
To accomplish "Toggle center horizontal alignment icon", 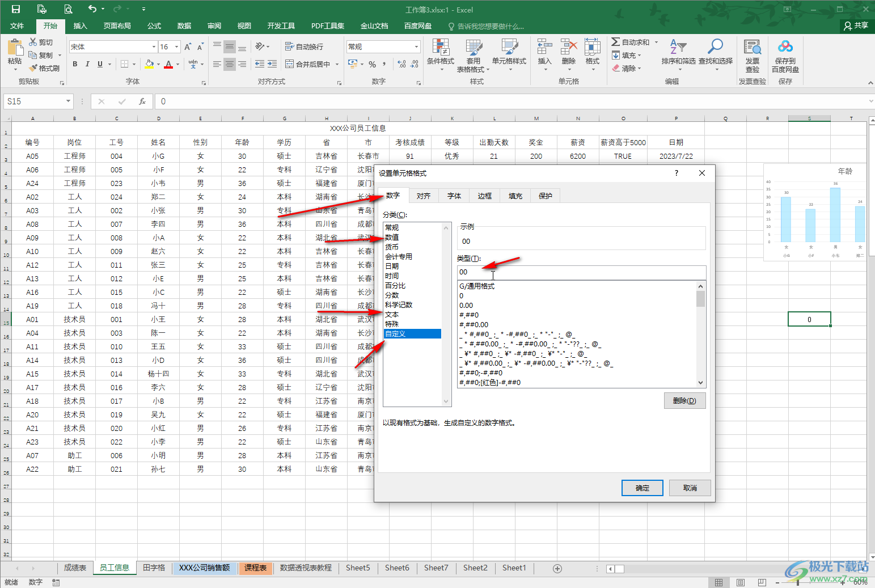I will pyautogui.click(x=229, y=64).
